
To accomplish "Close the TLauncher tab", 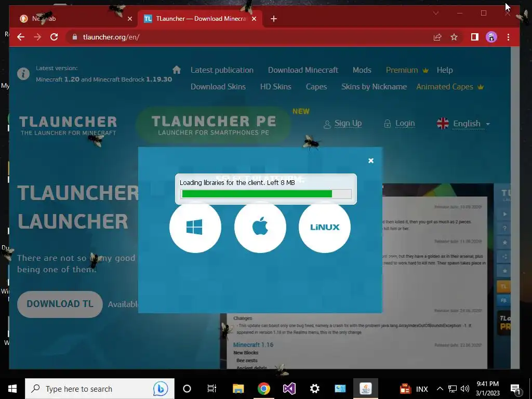I will pyautogui.click(x=254, y=19).
